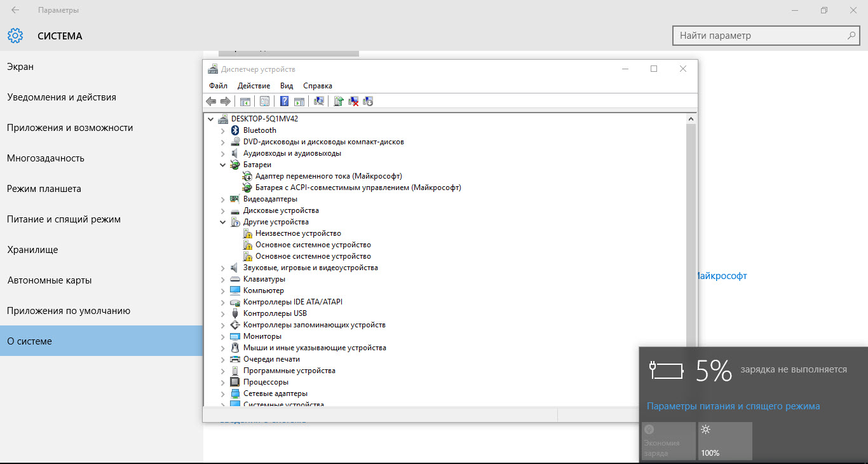Image resolution: width=868 pixels, height=464 pixels.
Task: Click the Update driver toolbar icon
Action: coord(339,101)
